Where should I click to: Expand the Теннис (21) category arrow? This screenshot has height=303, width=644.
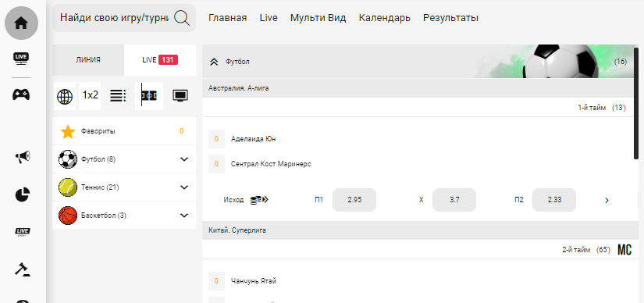pyautogui.click(x=184, y=187)
